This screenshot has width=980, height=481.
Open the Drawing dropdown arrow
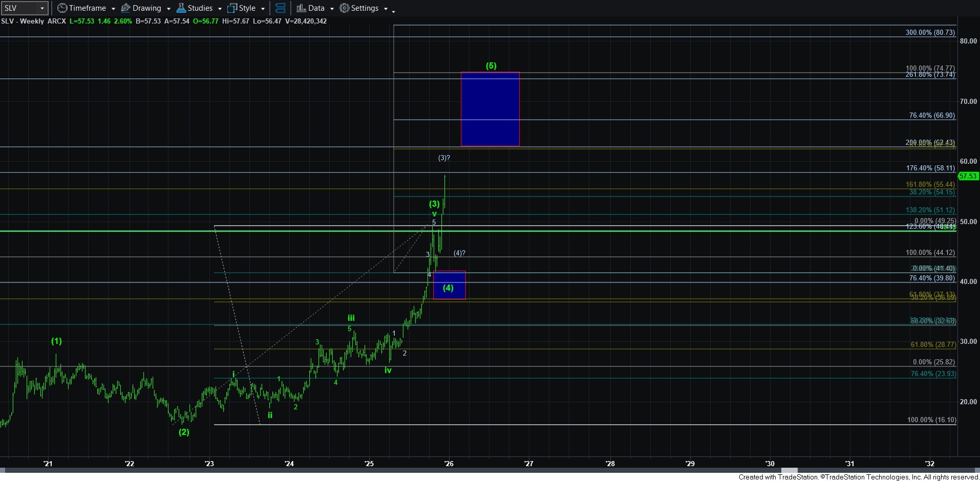click(x=168, y=9)
